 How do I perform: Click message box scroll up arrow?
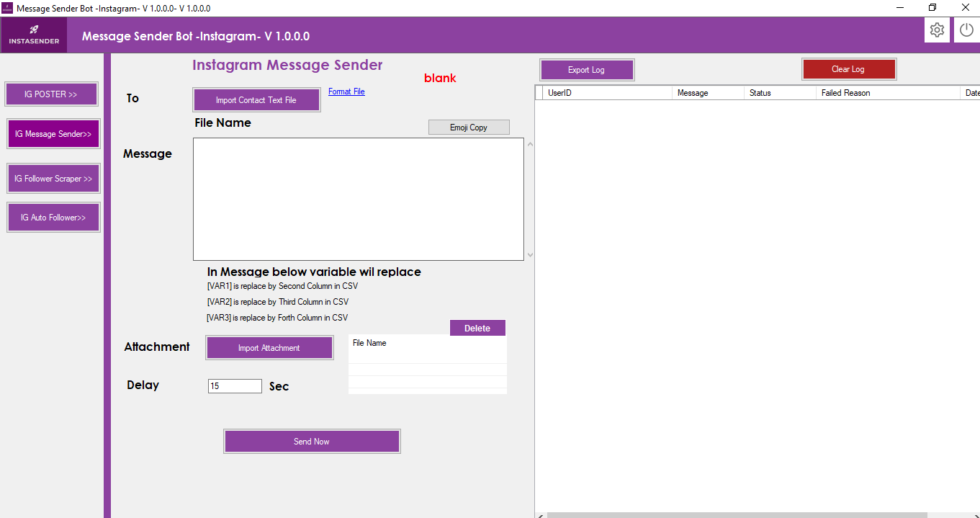click(531, 144)
